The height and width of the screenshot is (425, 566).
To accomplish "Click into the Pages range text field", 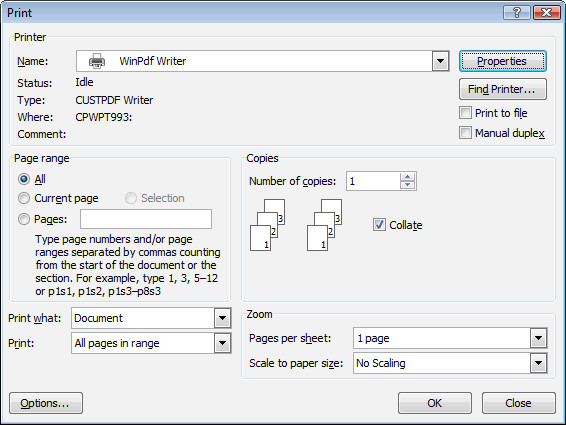I will click(x=146, y=219).
